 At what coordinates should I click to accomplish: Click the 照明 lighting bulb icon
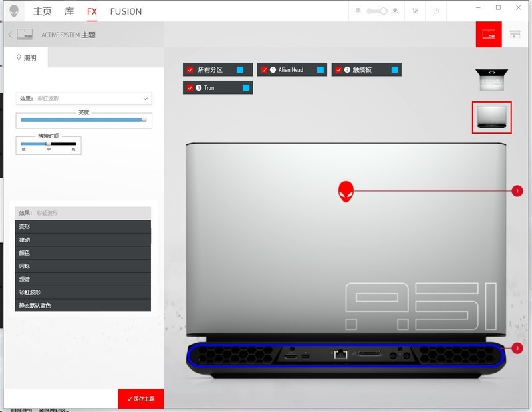19,57
